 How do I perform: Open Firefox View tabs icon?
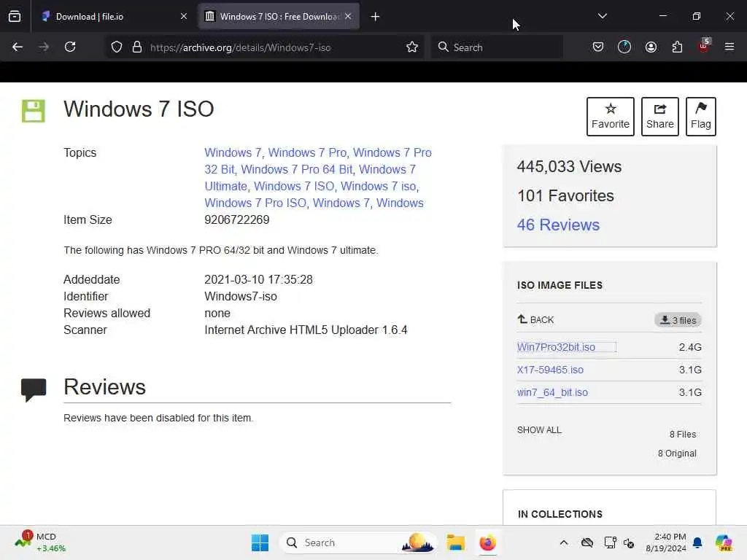(15, 16)
